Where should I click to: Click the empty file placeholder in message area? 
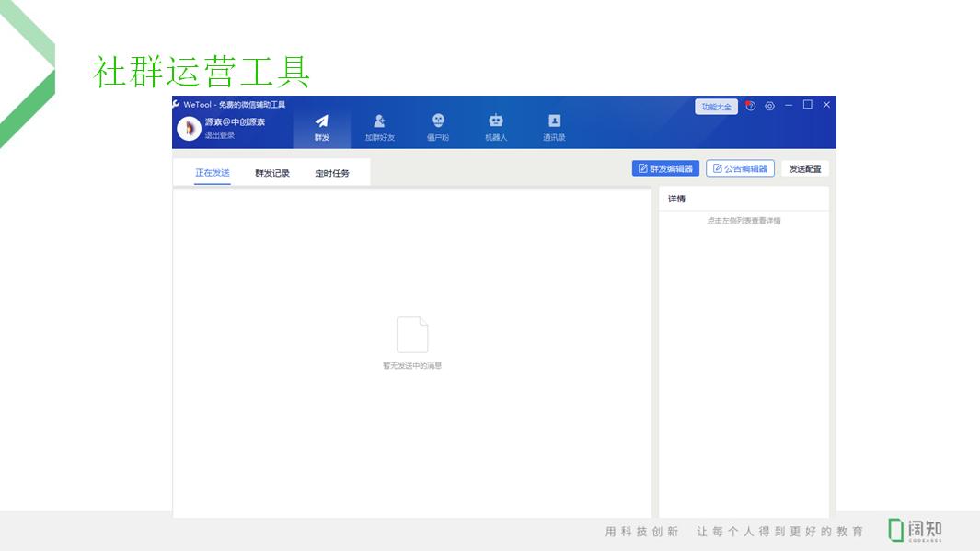click(412, 333)
